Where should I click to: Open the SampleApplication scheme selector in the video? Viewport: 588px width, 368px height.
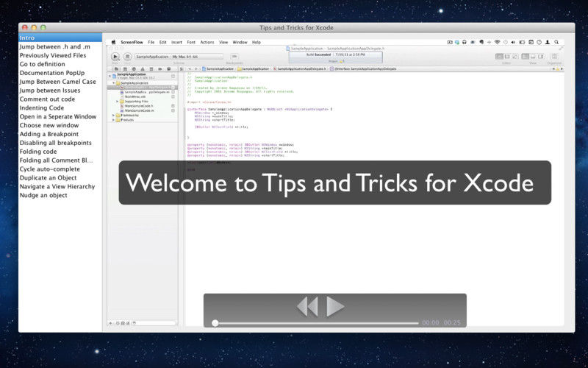[x=179, y=57]
